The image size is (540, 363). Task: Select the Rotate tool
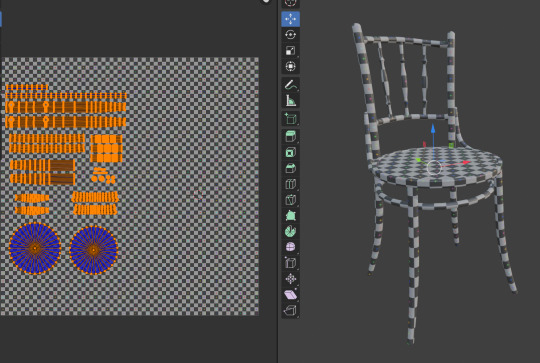[x=290, y=35]
